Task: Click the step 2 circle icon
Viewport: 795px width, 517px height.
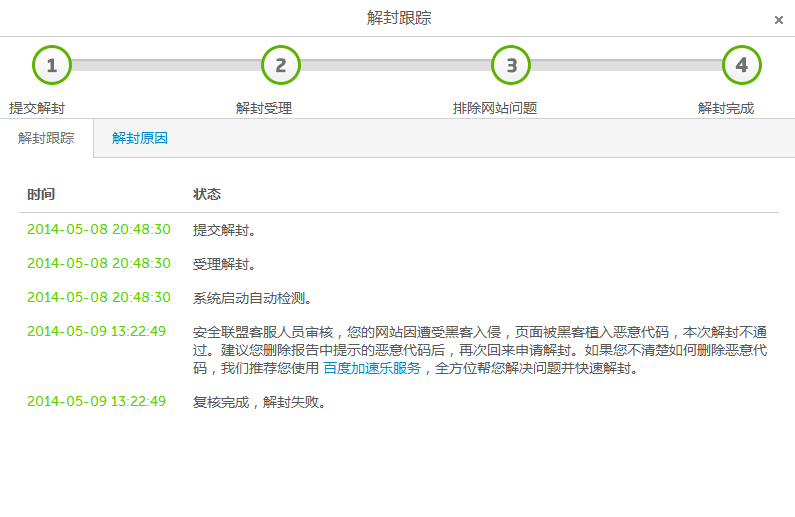Action: (x=281, y=66)
